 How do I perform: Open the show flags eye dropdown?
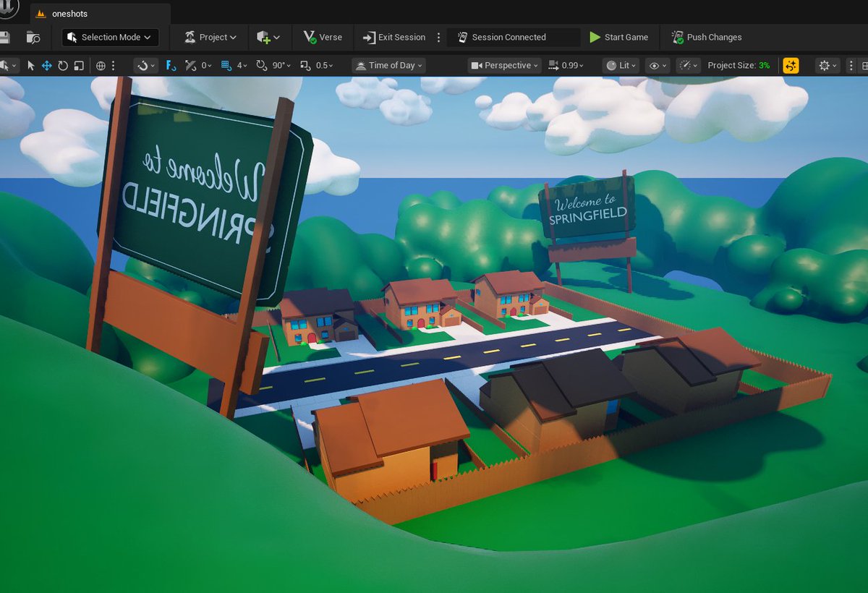click(x=658, y=65)
